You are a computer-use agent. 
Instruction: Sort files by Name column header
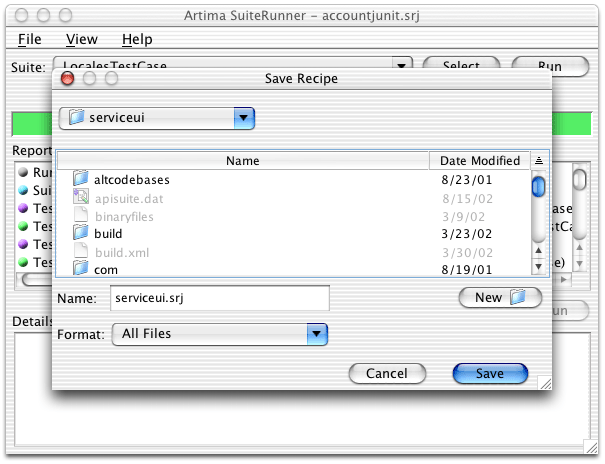242,160
